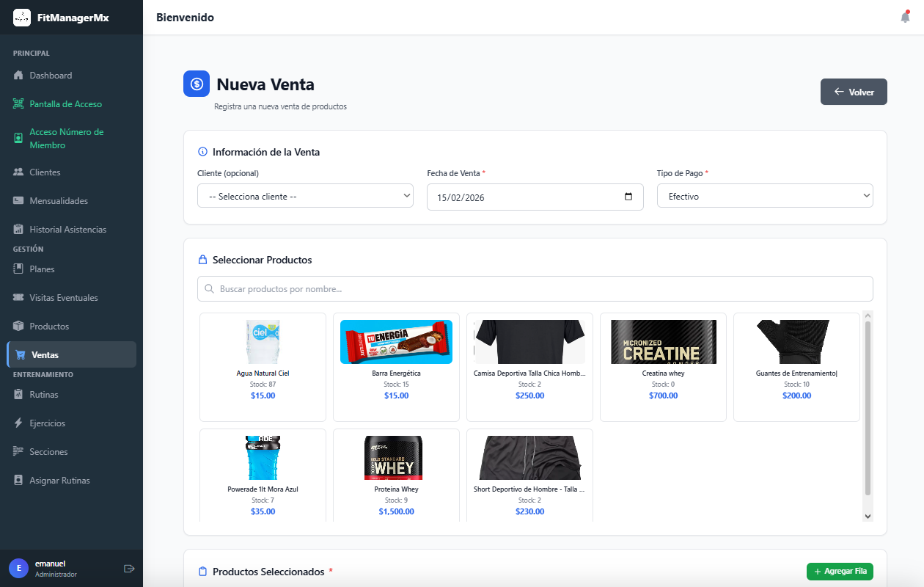Open the Tipo de Pago dropdown
The width and height of the screenshot is (924, 587).
coord(765,195)
